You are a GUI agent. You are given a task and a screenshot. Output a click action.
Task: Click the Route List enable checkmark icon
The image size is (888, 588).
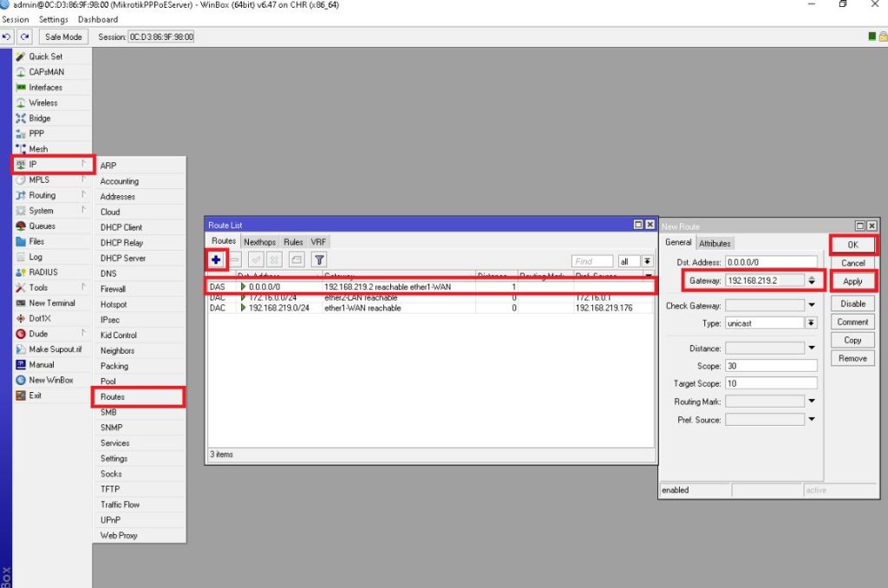(x=256, y=260)
